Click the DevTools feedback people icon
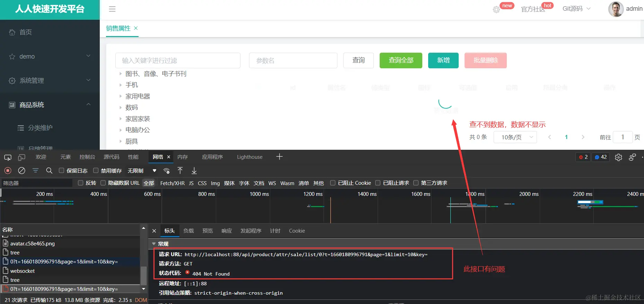Screen dimensions: 644x304 pyautogui.click(x=632, y=157)
